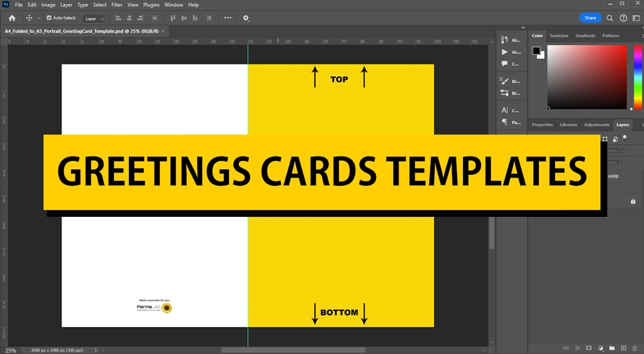Open the Actions panel icon
The height and width of the screenshot is (354, 644).
(505, 51)
